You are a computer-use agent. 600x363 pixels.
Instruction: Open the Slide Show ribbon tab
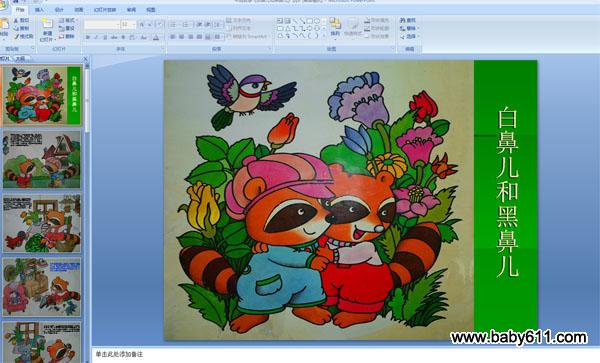[105, 10]
